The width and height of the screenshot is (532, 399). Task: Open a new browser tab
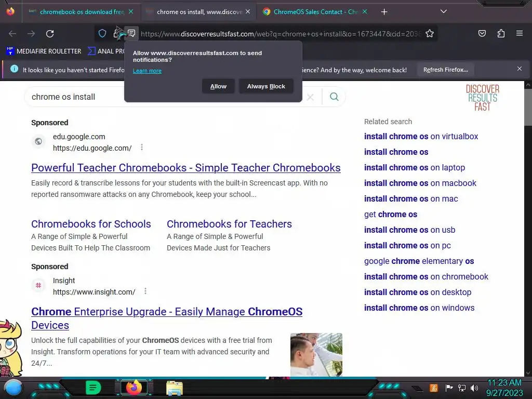pyautogui.click(x=384, y=12)
